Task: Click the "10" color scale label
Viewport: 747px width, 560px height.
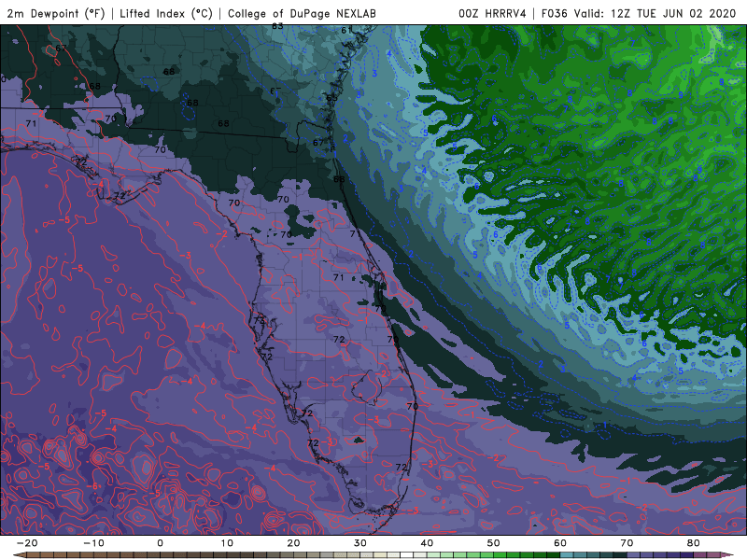Action: [227, 543]
